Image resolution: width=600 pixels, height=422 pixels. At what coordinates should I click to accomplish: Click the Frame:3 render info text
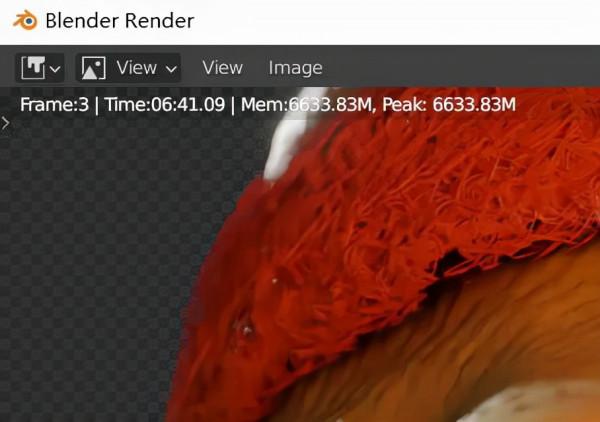(x=54, y=104)
